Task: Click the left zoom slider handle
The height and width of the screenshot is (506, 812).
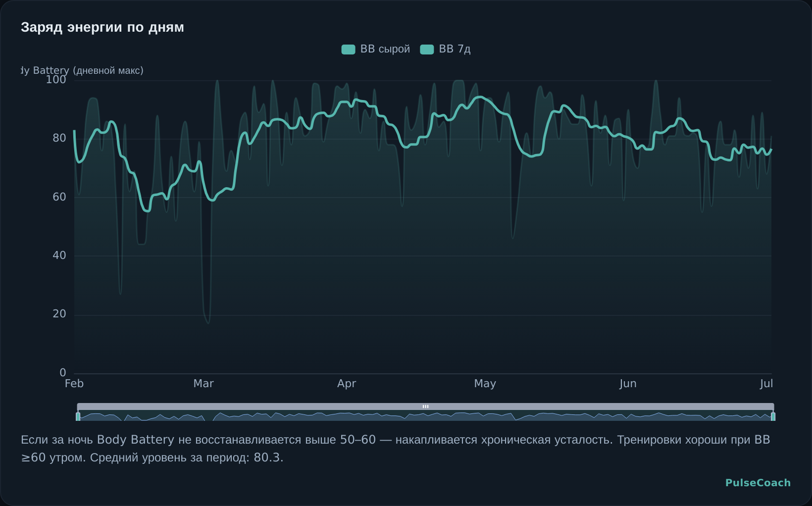Action: (78, 416)
